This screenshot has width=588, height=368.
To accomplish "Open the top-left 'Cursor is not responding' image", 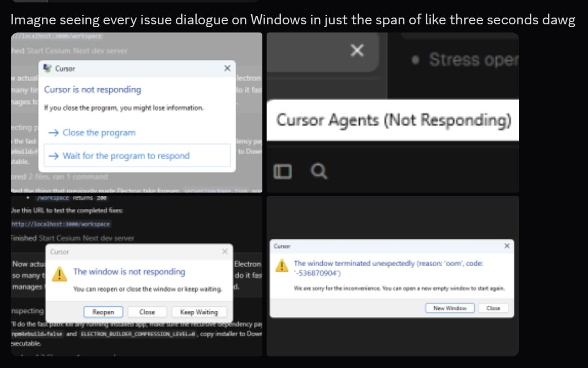I will 136,112.
